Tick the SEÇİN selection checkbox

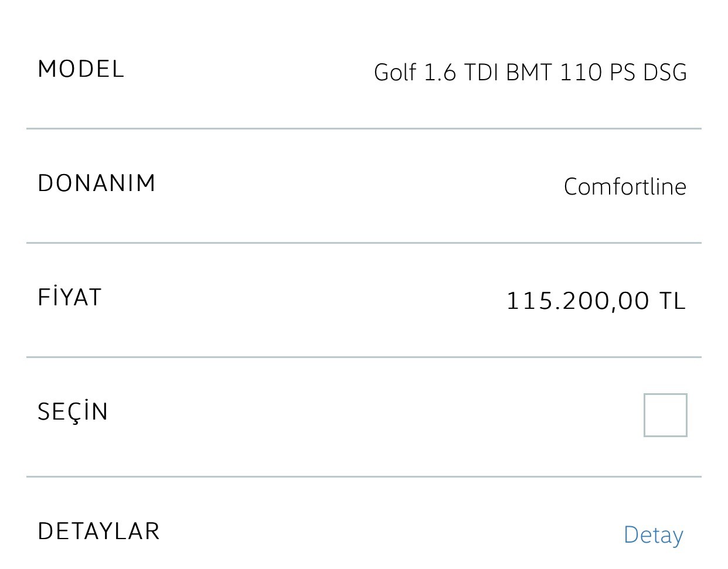pyautogui.click(x=665, y=415)
